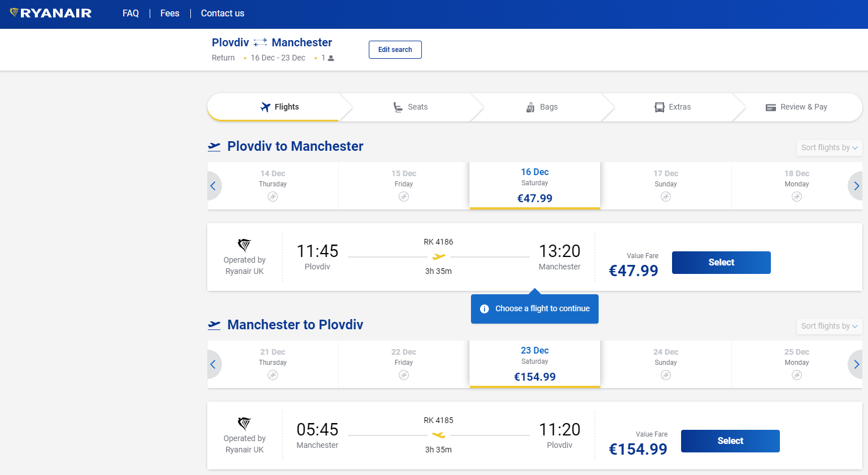Click the Extras step icon
The height and width of the screenshot is (475, 868).
click(x=660, y=107)
